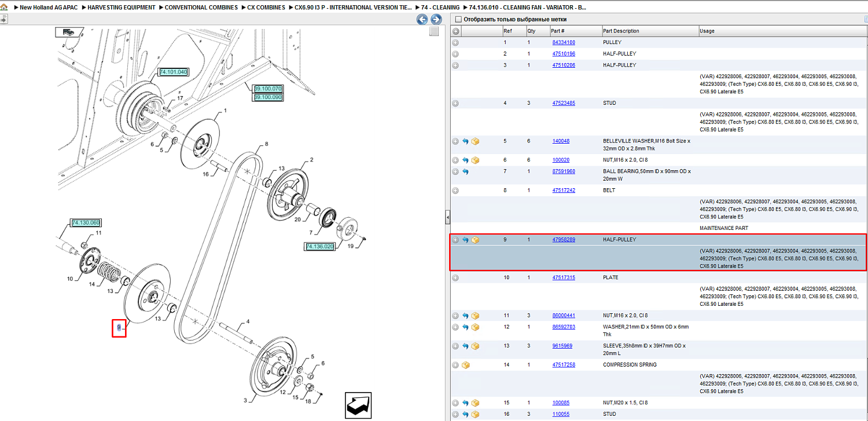Screen dimensions: 868x421
Task: Open part number 47958289 link
Action: 564,240
